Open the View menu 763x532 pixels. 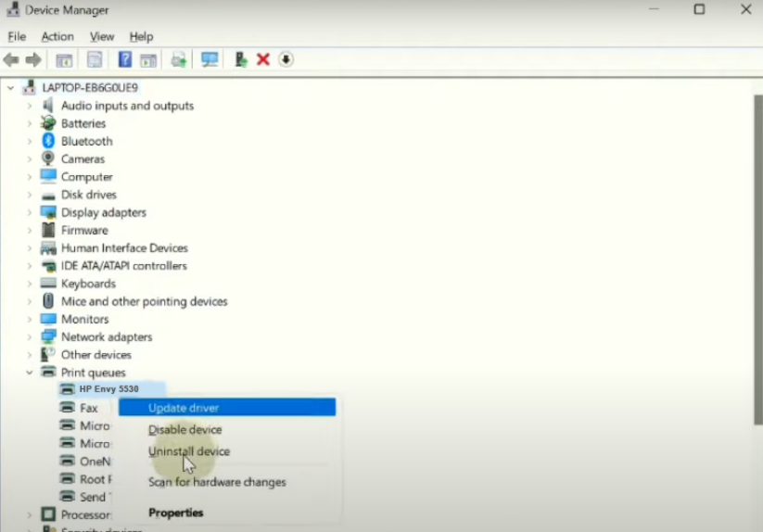[102, 36]
